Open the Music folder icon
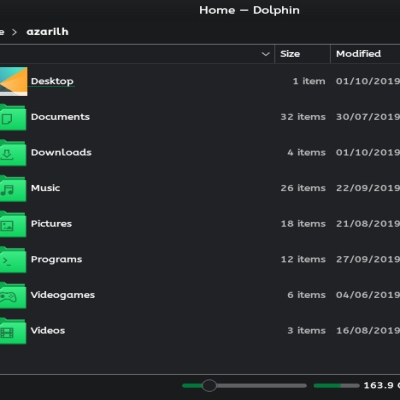 (13, 188)
